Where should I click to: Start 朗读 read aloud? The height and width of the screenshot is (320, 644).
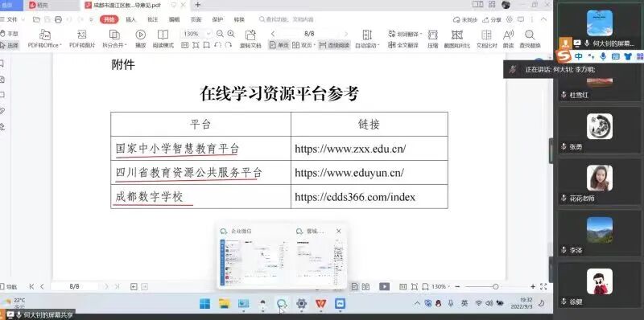click(509, 39)
